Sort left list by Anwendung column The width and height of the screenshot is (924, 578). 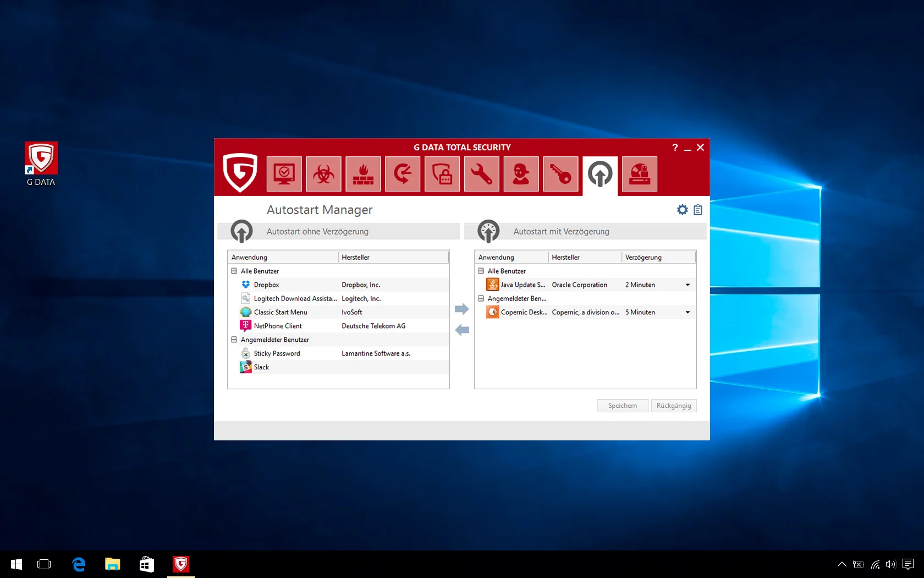(x=283, y=257)
